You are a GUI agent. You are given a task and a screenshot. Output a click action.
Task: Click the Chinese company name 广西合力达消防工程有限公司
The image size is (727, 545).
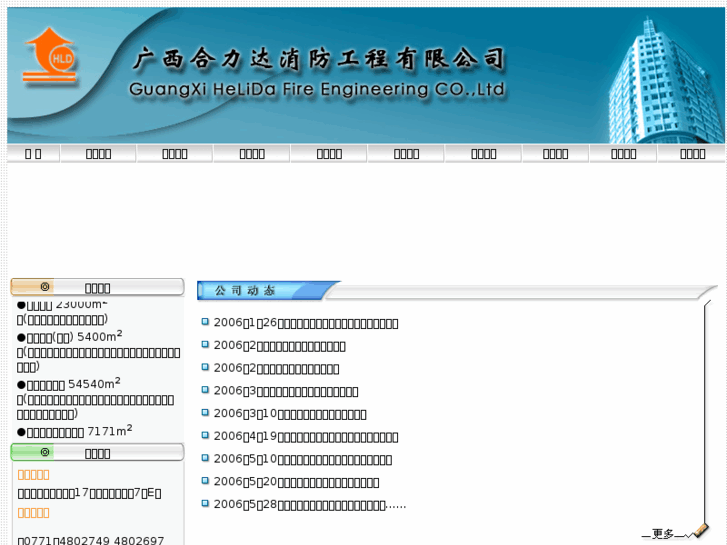pos(319,59)
